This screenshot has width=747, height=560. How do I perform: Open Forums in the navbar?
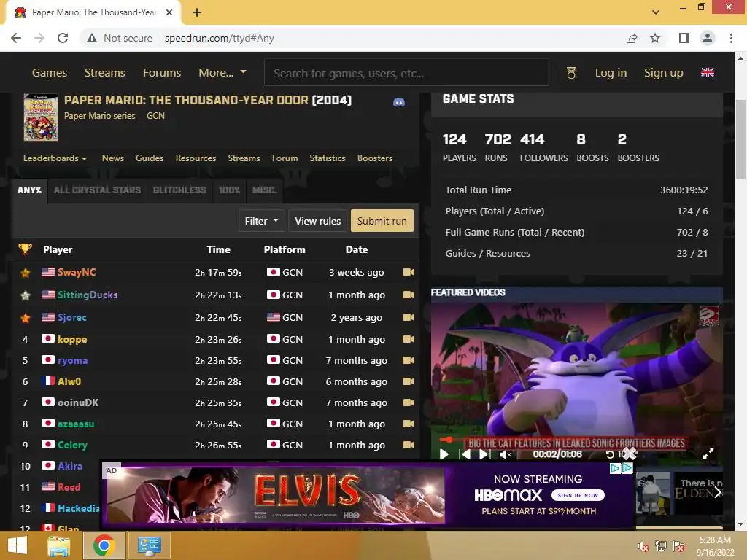click(x=162, y=73)
